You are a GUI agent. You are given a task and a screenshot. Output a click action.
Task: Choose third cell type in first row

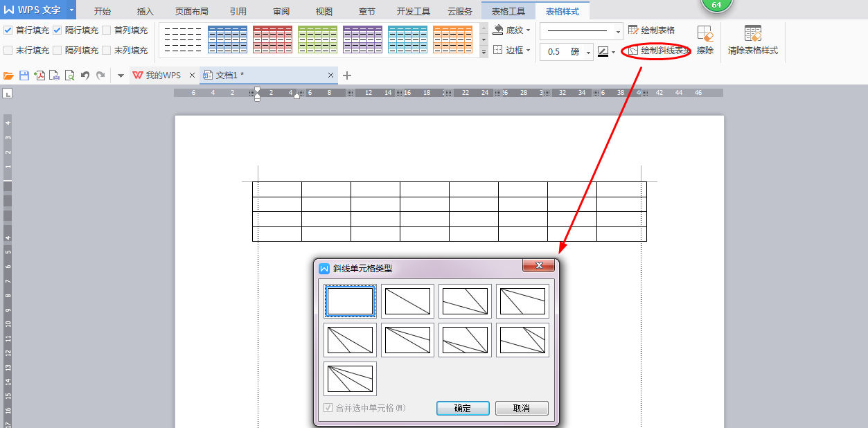click(465, 301)
